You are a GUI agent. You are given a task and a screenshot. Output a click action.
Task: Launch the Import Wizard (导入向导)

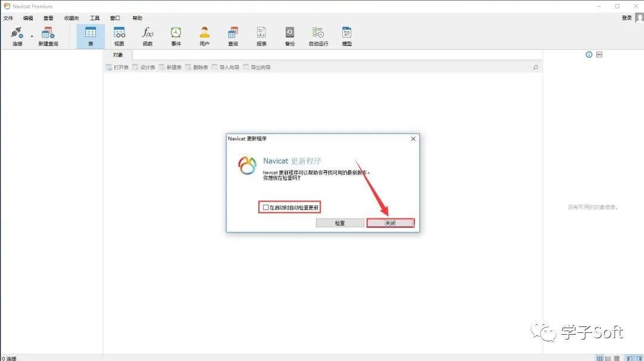click(225, 67)
